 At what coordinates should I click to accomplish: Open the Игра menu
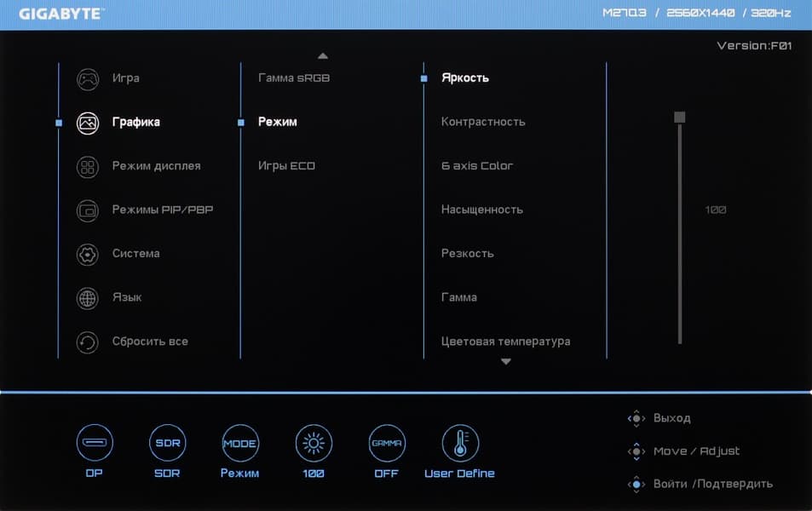[126, 78]
